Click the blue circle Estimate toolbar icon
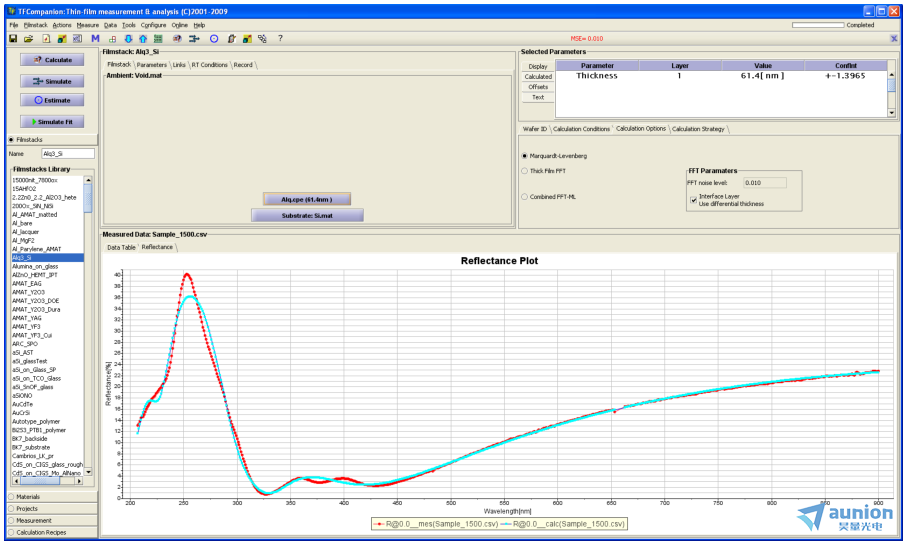The image size is (905, 542). point(214,39)
